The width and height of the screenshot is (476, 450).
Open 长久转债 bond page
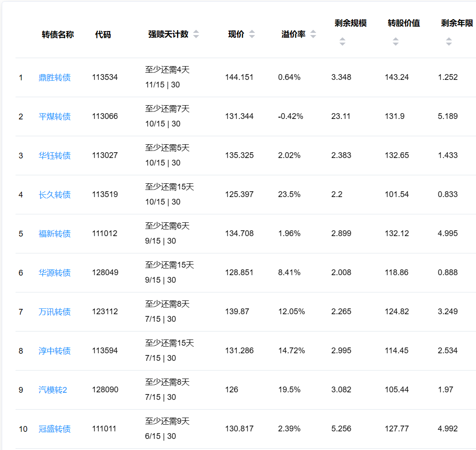(x=55, y=195)
